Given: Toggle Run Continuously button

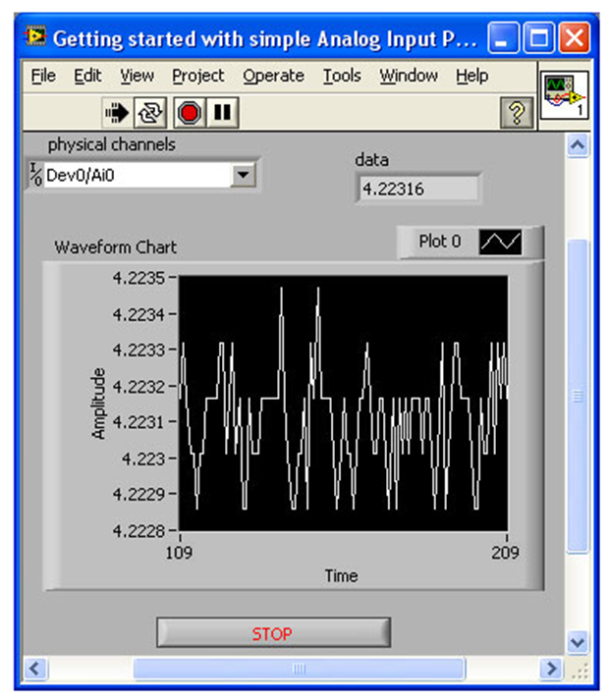Looking at the screenshot, I should click(150, 113).
